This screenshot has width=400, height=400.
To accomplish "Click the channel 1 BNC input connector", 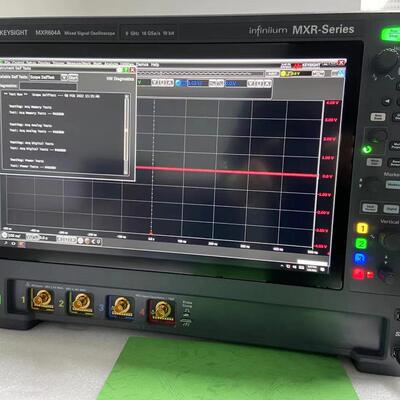I will point(42,299).
